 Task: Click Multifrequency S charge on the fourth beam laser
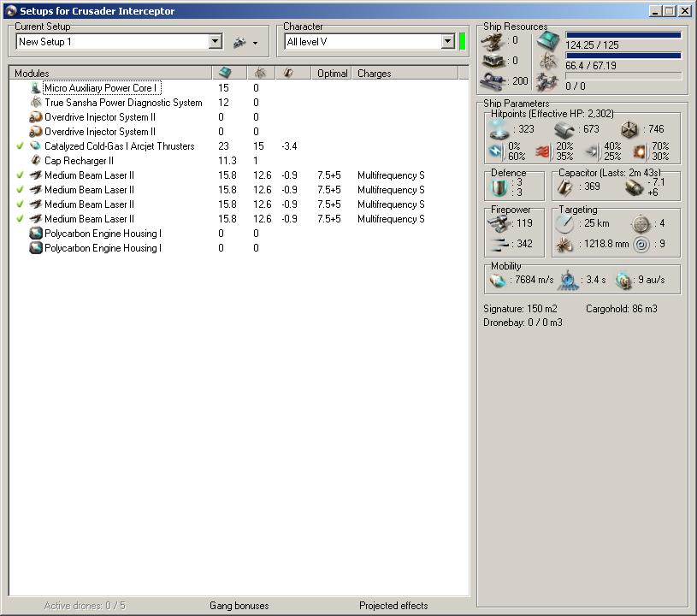(391, 219)
